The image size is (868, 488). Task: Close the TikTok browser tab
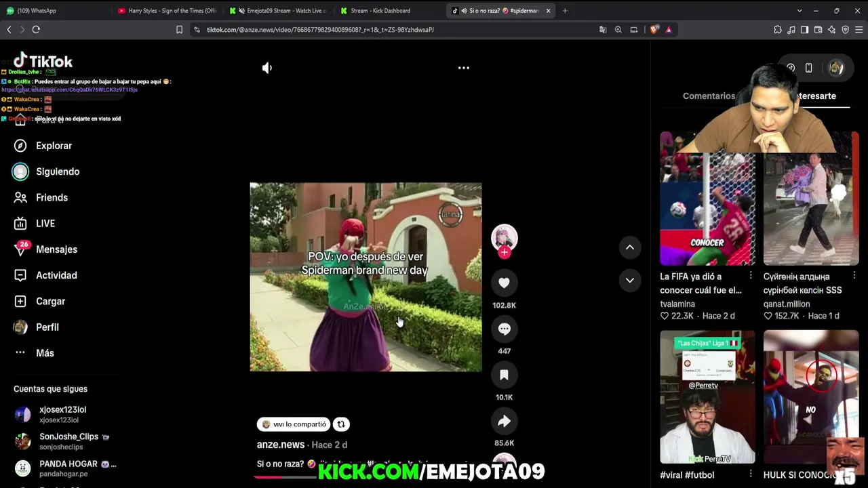(x=548, y=11)
